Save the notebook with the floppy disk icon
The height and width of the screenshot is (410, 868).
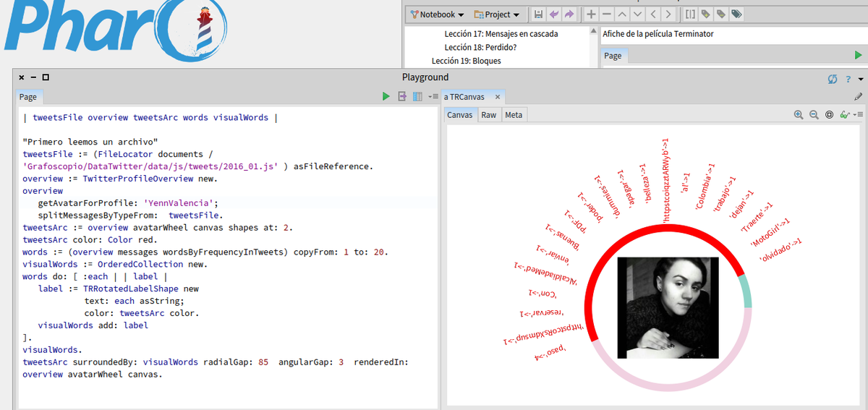pos(538,14)
